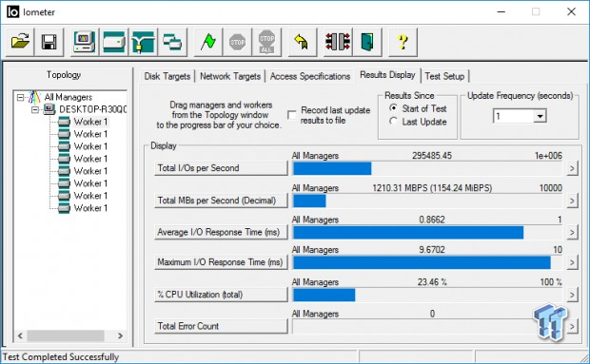Disconnect selected worker icon

338,42
